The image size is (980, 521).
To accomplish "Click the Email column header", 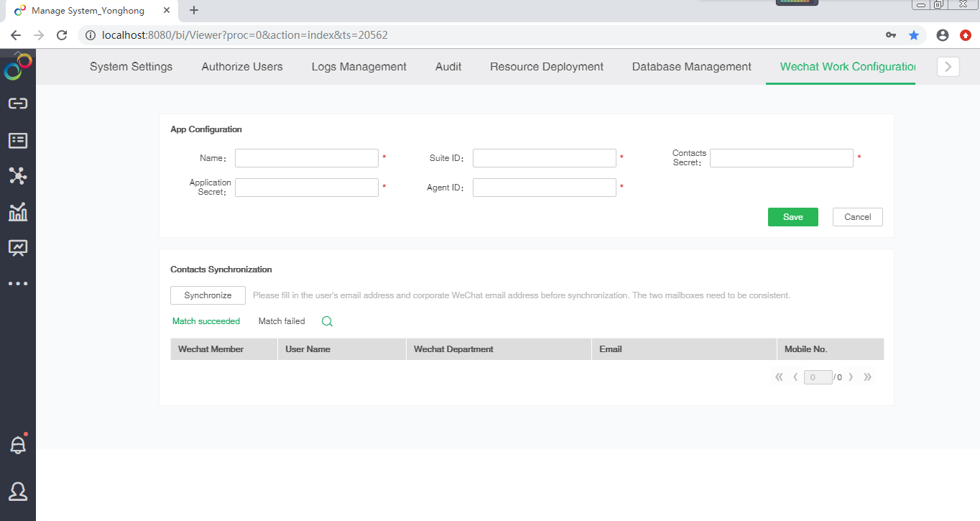I will [684, 349].
